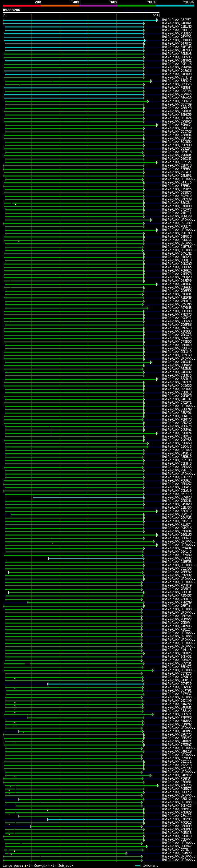Click the cyan alignment bar of UniRef100_C6JSG2
This screenshot has width=197, height=868.
[x=96, y=559]
